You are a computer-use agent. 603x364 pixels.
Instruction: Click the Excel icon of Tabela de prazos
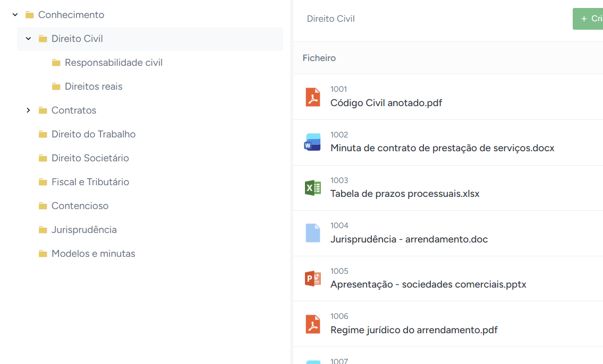coord(312,188)
